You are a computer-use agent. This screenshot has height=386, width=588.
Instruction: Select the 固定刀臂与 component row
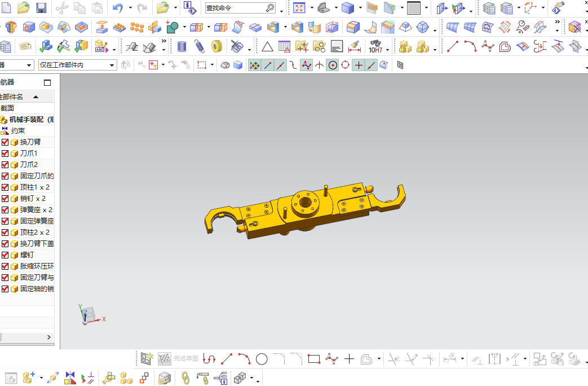27,278
